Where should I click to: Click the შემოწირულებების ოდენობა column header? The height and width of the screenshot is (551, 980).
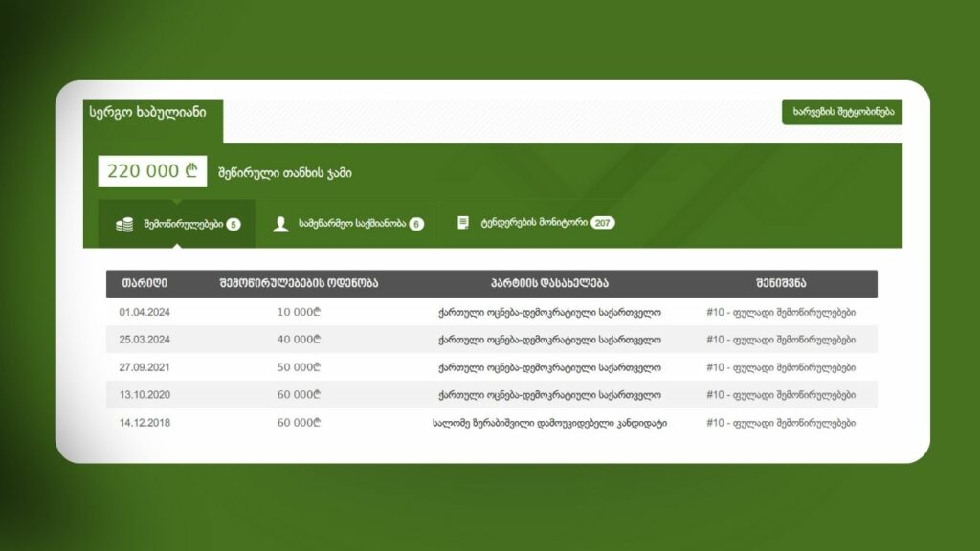tap(297, 283)
